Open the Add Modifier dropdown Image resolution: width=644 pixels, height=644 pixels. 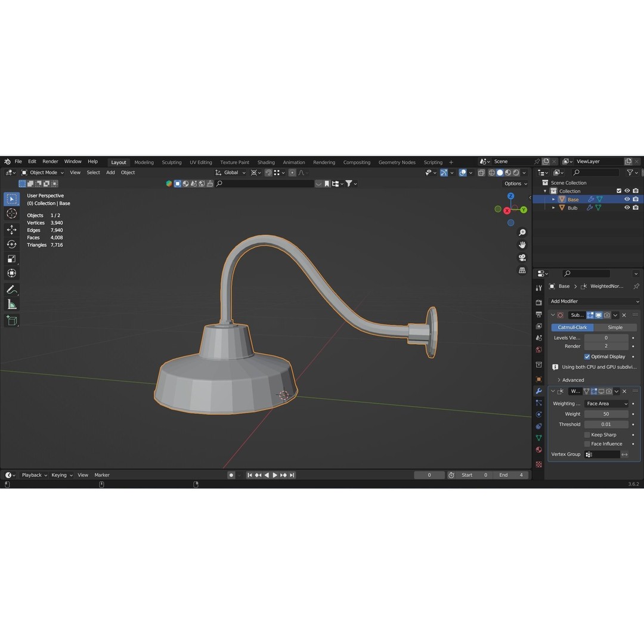point(594,301)
